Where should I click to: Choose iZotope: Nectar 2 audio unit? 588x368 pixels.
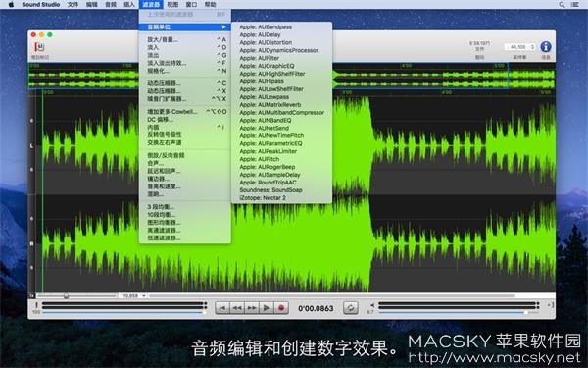tap(262, 198)
